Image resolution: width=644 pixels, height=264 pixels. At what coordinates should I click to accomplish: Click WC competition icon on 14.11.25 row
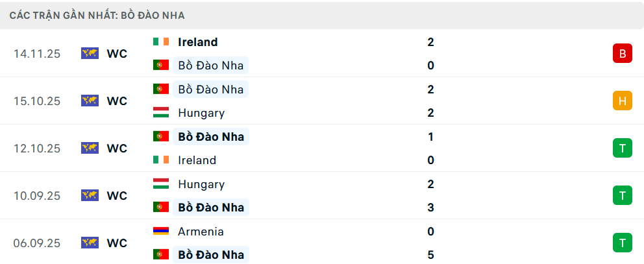90,53
